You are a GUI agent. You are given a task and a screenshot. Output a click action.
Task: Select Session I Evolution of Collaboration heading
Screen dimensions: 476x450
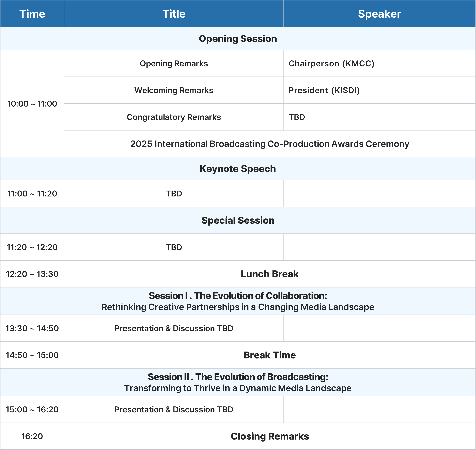click(x=238, y=301)
